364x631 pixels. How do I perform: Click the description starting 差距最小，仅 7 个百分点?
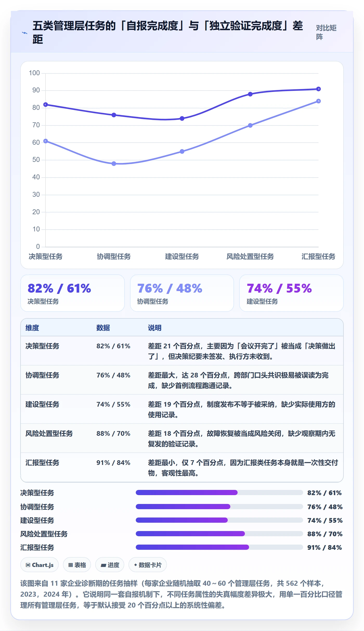pos(243,468)
